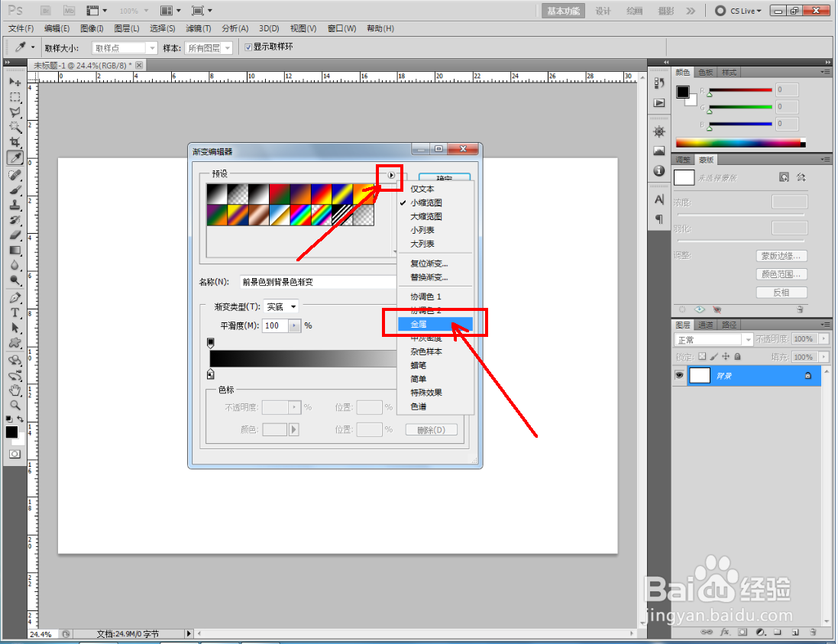Screen dimensions: 838x644
Task: Select the Horizontal Type tool
Action: coord(15,312)
